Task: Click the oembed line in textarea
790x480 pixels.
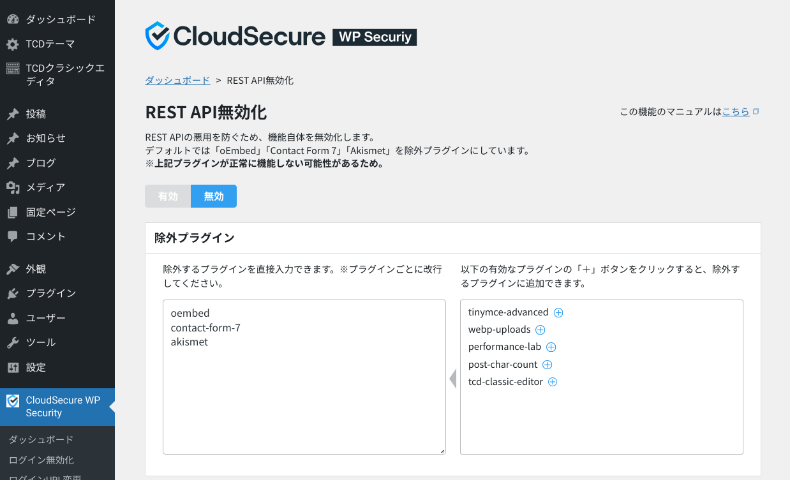Action: [x=190, y=313]
